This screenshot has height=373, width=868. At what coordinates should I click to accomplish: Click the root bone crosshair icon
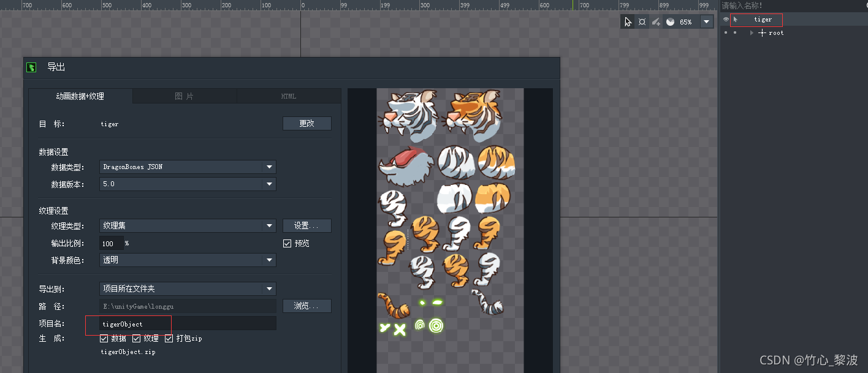click(762, 33)
